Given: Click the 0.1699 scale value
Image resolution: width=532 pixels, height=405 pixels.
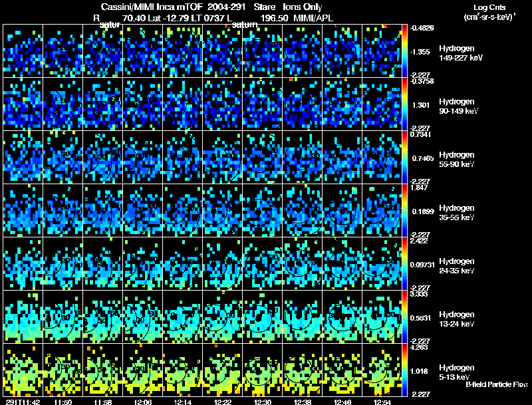Looking at the screenshot, I should 423,211.
